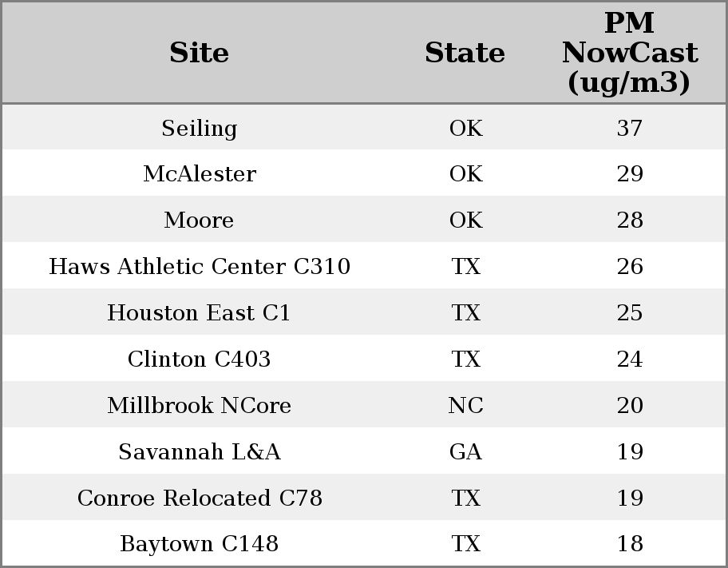Click the Houston East C1 cell

click(200, 312)
